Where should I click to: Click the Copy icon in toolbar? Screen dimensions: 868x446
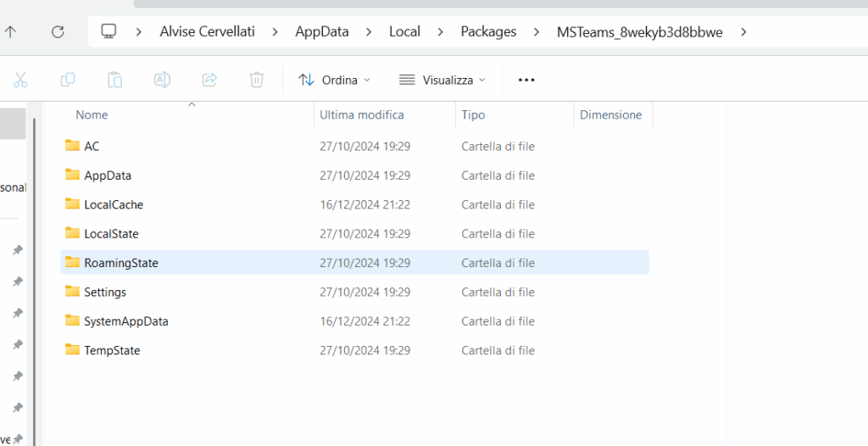(x=68, y=80)
